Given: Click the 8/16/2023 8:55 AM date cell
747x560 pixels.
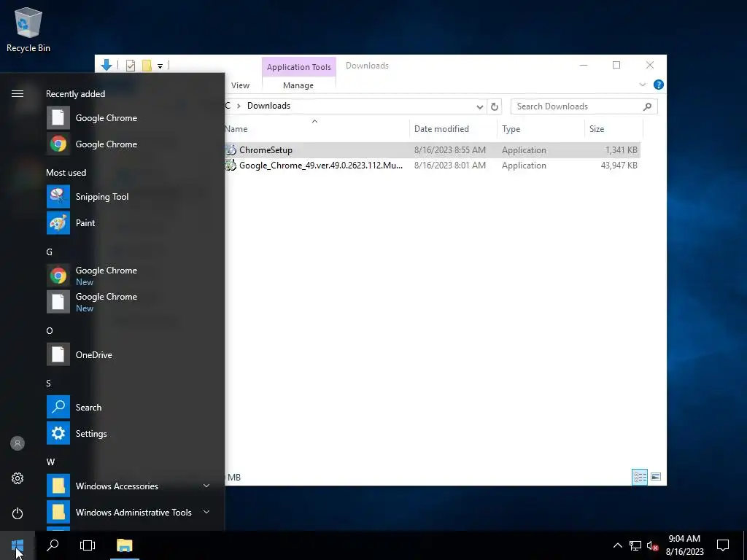Looking at the screenshot, I should pos(449,150).
